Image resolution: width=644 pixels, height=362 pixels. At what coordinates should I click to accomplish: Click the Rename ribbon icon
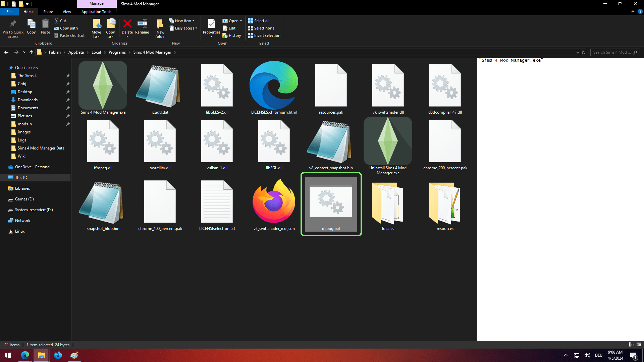tap(142, 24)
